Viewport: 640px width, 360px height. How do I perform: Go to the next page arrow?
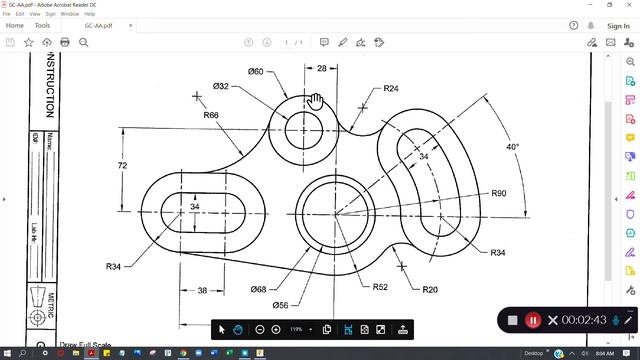[267, 42]
